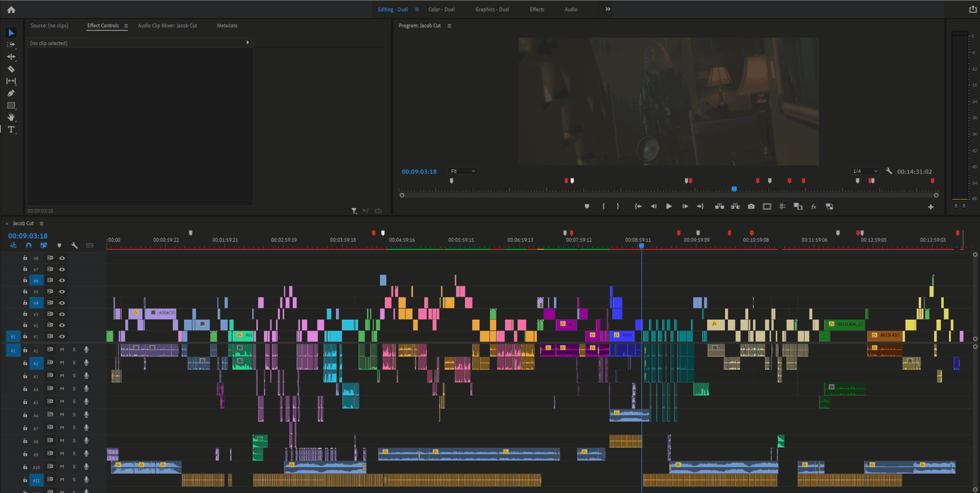The height and width of the screenshot is (493, 980).
Task: Click the Home icon
Action: 11,10
